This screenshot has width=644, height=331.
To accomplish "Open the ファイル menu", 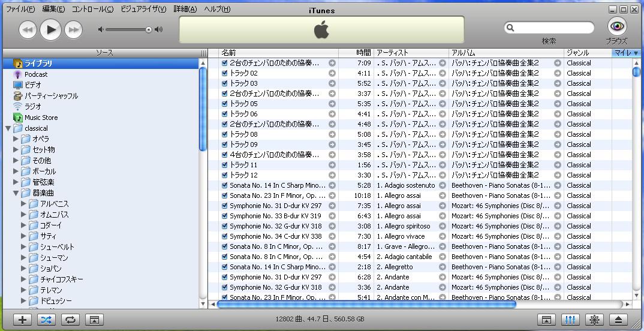I will (20, 9).
